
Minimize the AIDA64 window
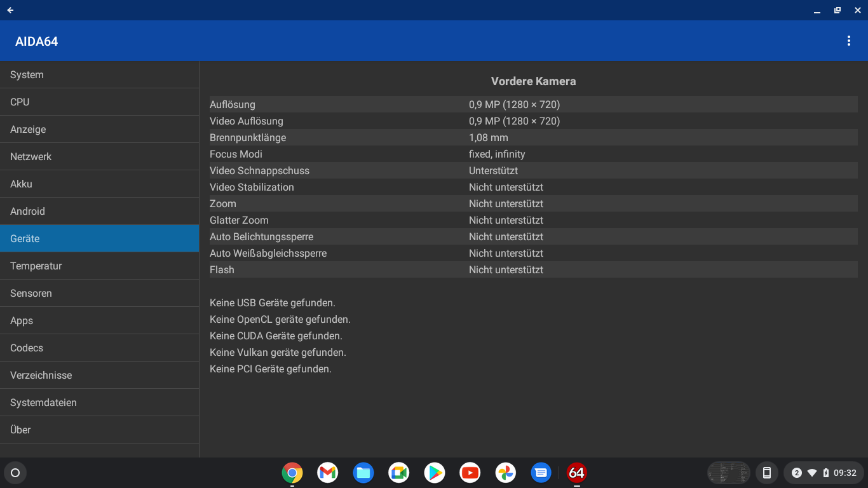[x=818, y=10]
